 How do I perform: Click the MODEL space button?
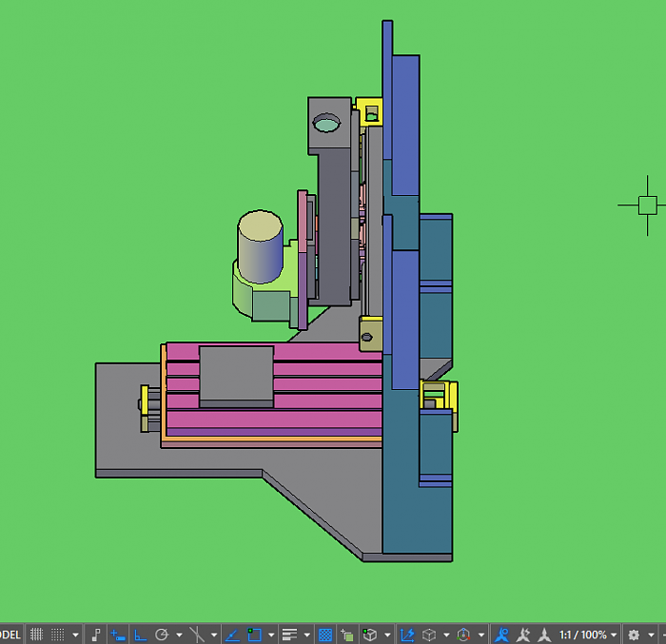[10, 634]
